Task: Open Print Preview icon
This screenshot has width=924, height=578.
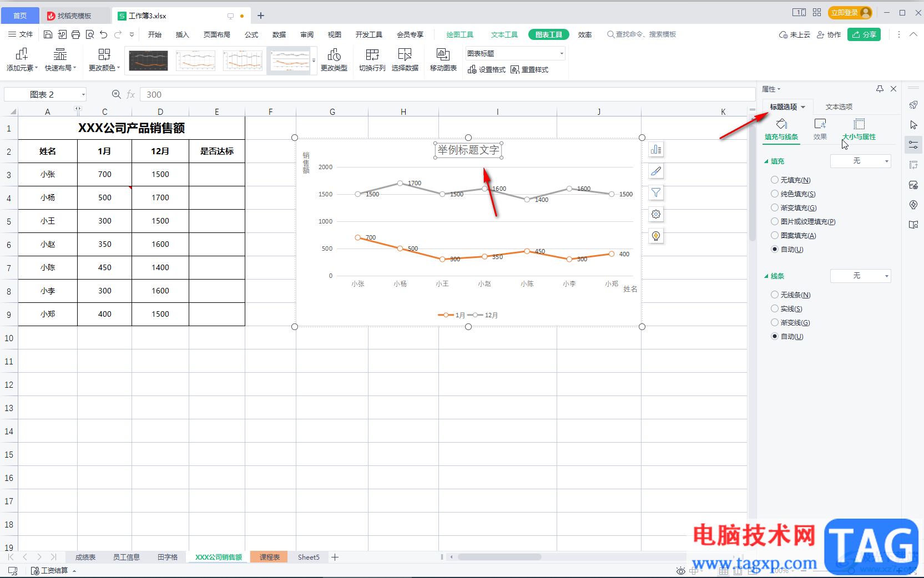Action: (89, 34)
